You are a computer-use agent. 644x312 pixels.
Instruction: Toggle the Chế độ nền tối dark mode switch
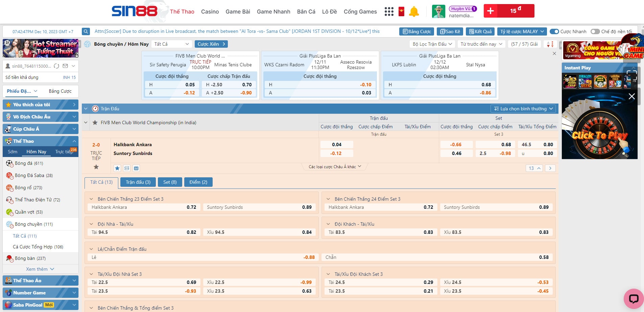595,31
